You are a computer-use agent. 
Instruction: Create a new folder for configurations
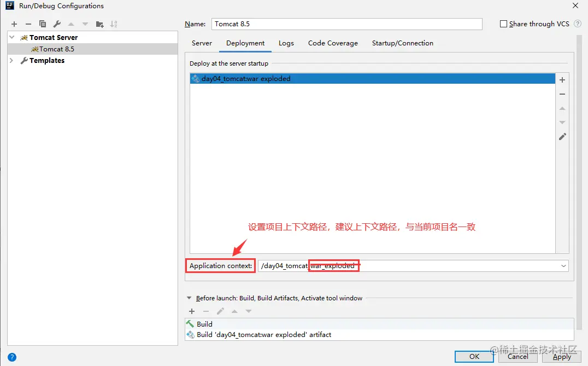pos(100,25)
